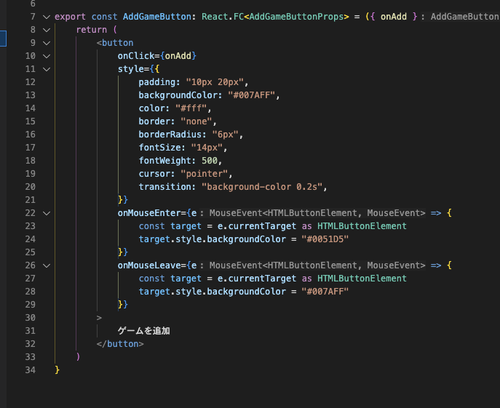Viewport: 500px width, 408px height.
Task: Collapse the onMouseEnter handler on line 22
Action: click(x=47, y=213)
